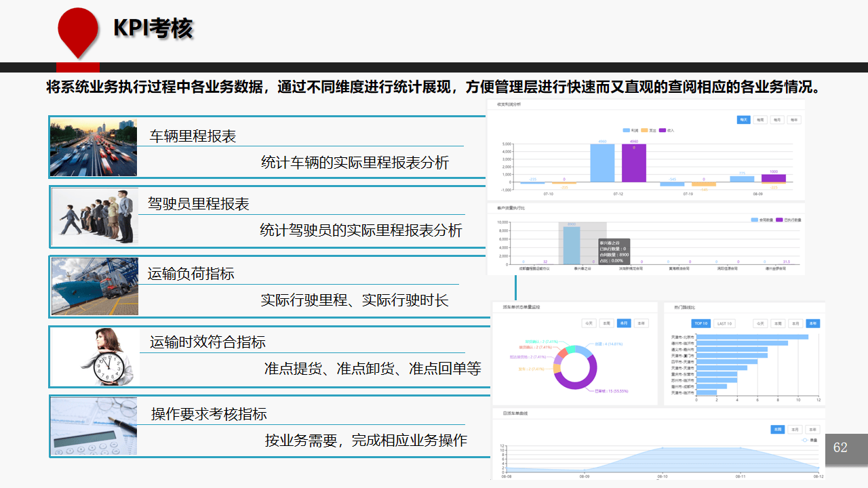The image size is (868, 488).
Task: Click the LAST 10 button
Action: 724,323
